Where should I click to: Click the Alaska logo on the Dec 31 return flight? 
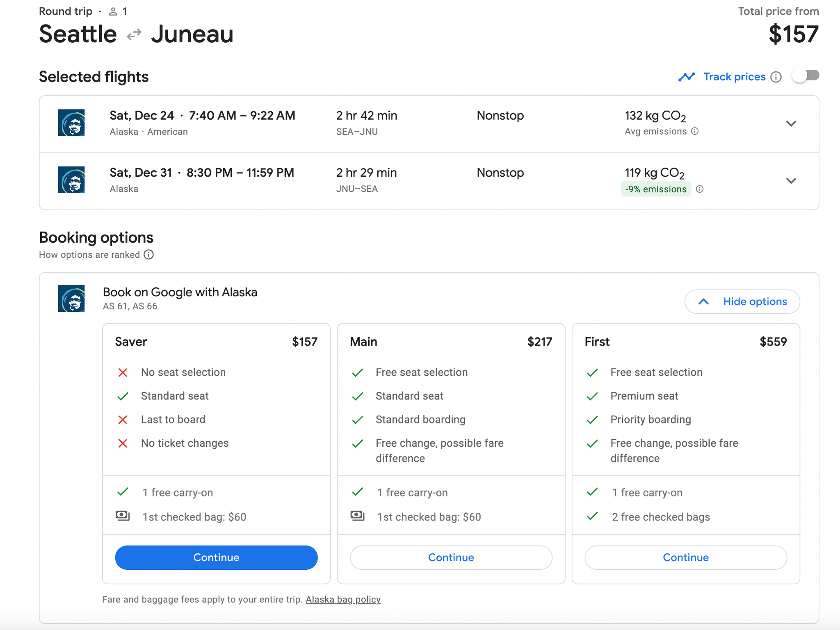pyautogui.click(x=71, y=180)
